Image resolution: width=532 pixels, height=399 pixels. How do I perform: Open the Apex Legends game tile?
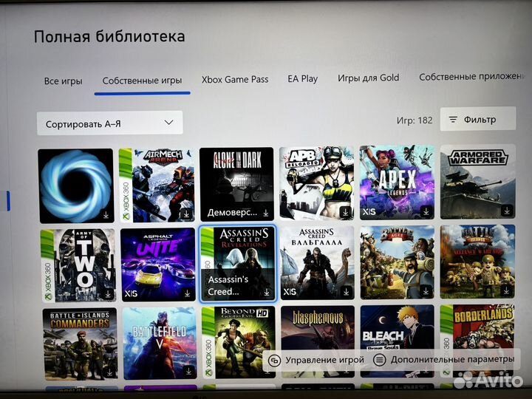tap(397, 183)
